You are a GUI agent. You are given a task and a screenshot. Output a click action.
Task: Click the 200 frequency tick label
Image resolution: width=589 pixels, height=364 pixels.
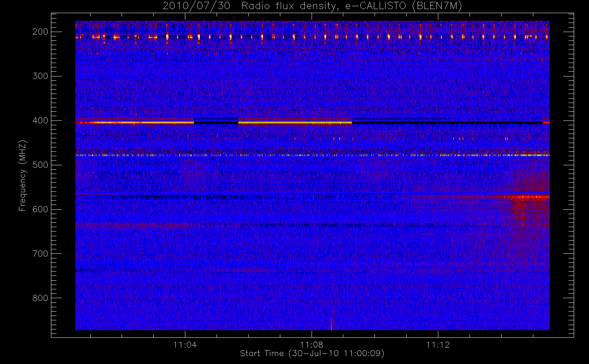pyautogui.click(x=40, y=32)
